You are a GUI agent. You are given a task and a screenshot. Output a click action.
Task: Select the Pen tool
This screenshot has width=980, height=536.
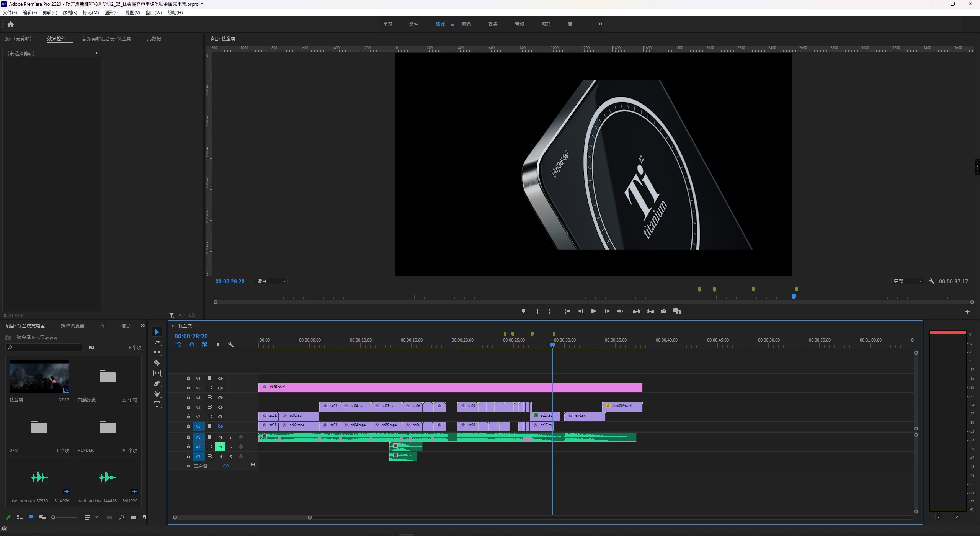pos(157,383)
